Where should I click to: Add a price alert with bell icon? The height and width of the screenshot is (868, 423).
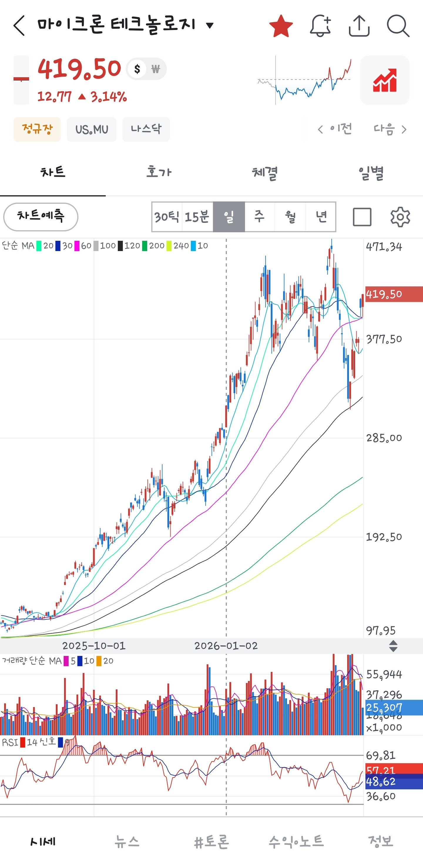click(x=320, y=26)
